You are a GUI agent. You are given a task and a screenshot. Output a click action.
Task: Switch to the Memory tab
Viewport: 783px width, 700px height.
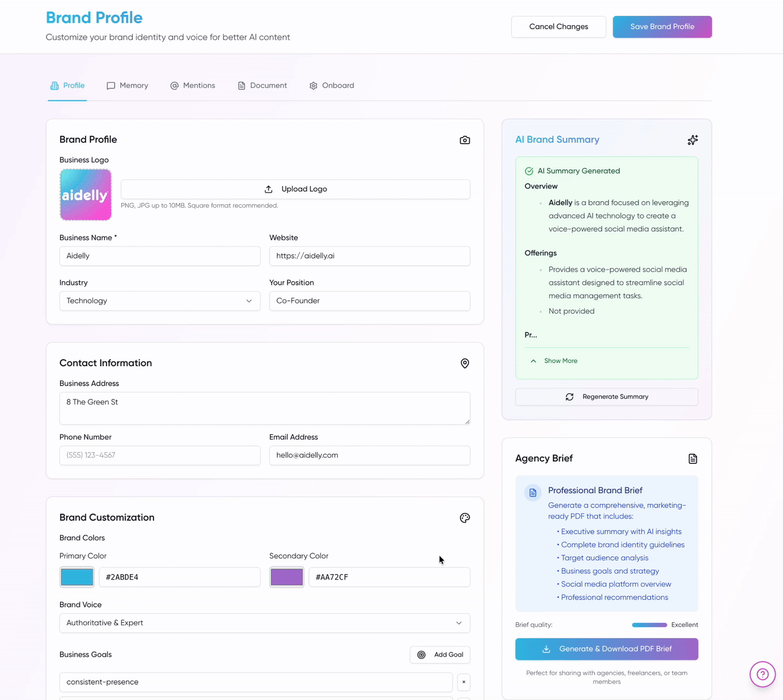[127, 86]
